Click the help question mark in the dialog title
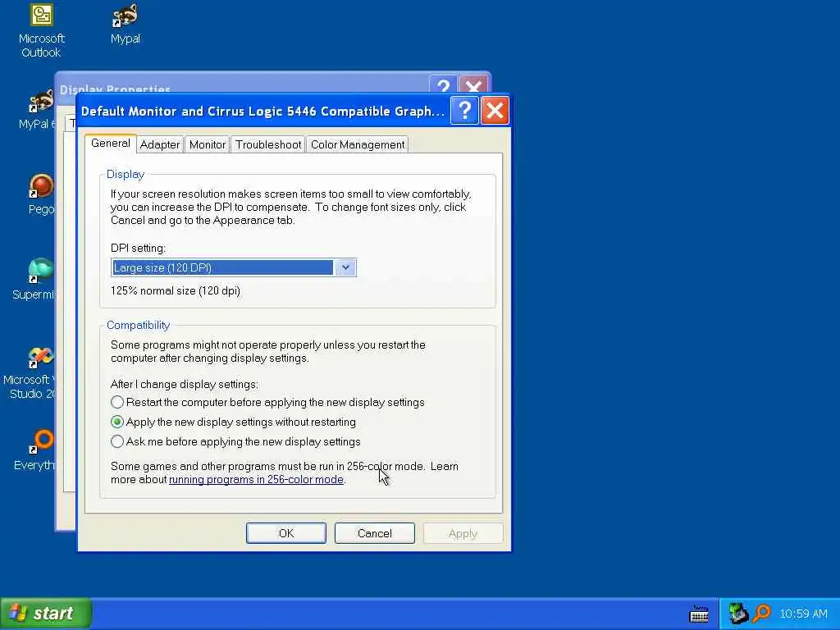Image resolution: width=840 pixels, height=630 pixels. (464, 111)
